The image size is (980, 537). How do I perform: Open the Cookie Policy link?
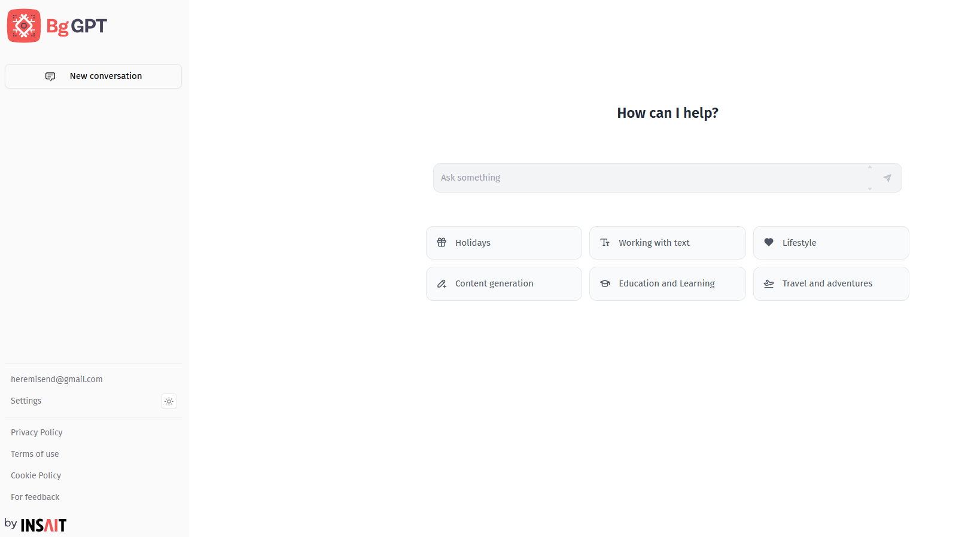[x=36, y=475]
